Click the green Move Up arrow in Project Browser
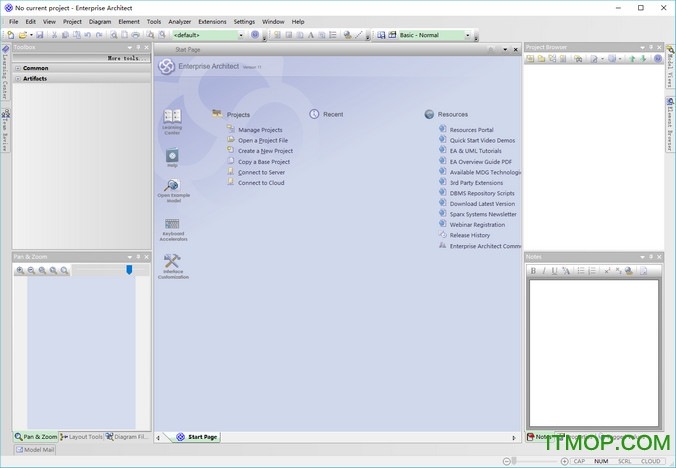Viewport: 676px width, 468px height. coord(632,59)
